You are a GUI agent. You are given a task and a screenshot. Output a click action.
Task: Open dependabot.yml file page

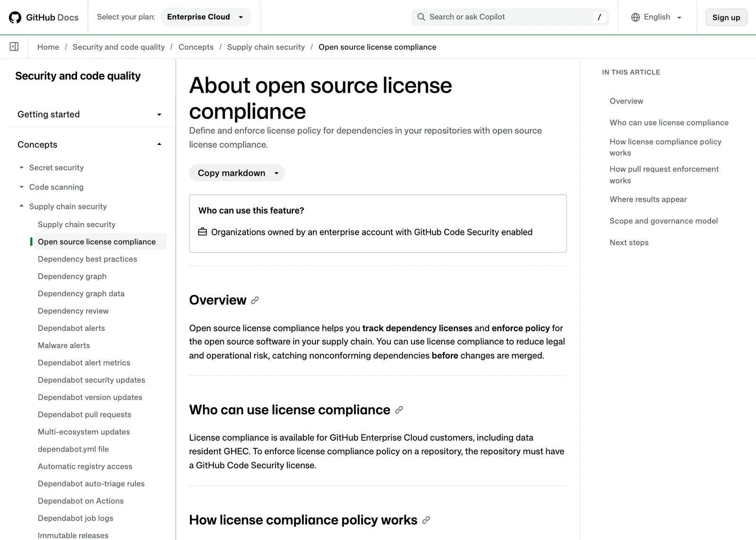pyautogui.click(x=73, y=449)
